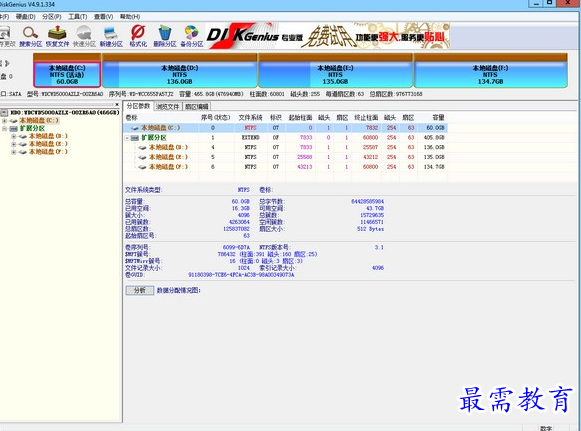Click drive icon of C: row in table

[x=135, y=128]
